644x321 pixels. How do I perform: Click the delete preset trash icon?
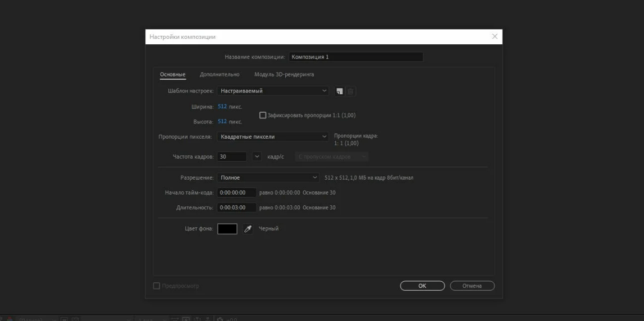pyautogui.click(x=350, y=91)
